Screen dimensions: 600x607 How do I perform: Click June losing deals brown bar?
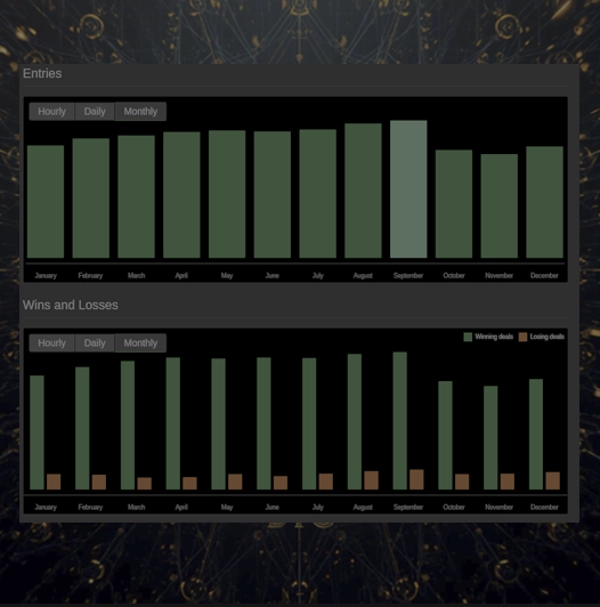[x=281, y=483]
